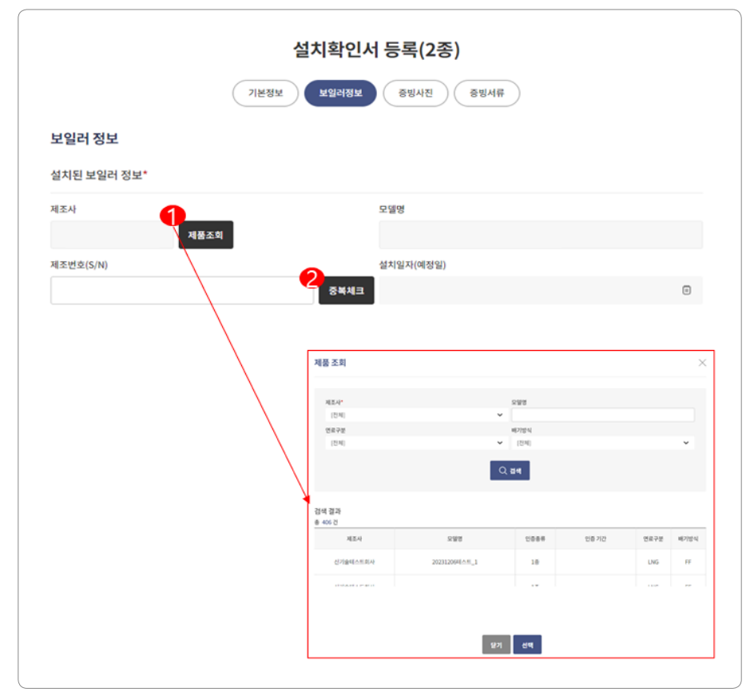Click the 제품조회 button next to 제조사
The width and height of the screenshot is (754, 700).
[205, 233]
